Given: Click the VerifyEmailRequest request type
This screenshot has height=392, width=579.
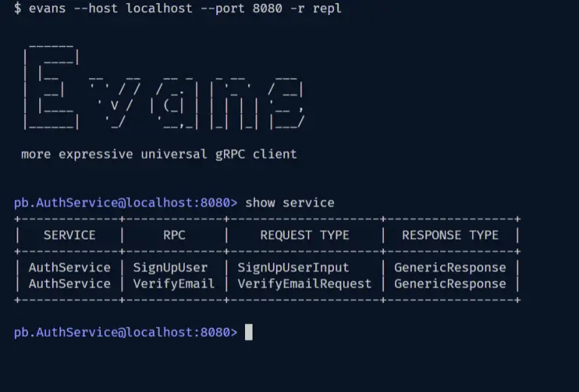Looking at the screenshot, I should [x=305, y=284].
